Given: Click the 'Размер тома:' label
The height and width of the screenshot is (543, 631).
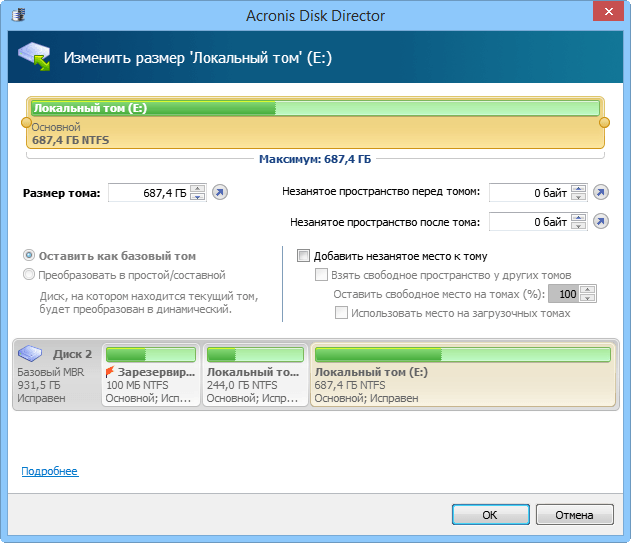Looking at the screenshot, I should [x=61, y=193].
